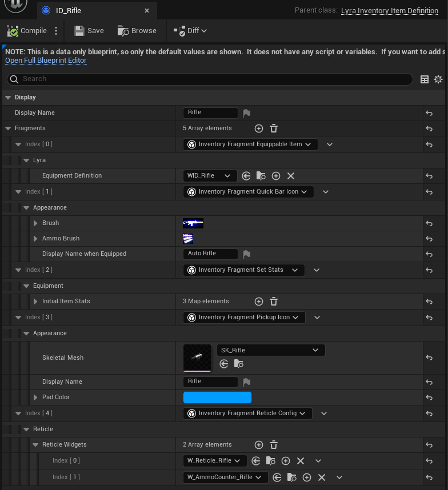448x490 pixels.
Task: Collapse the Reticle Widgets array
Action: point(35,445)
